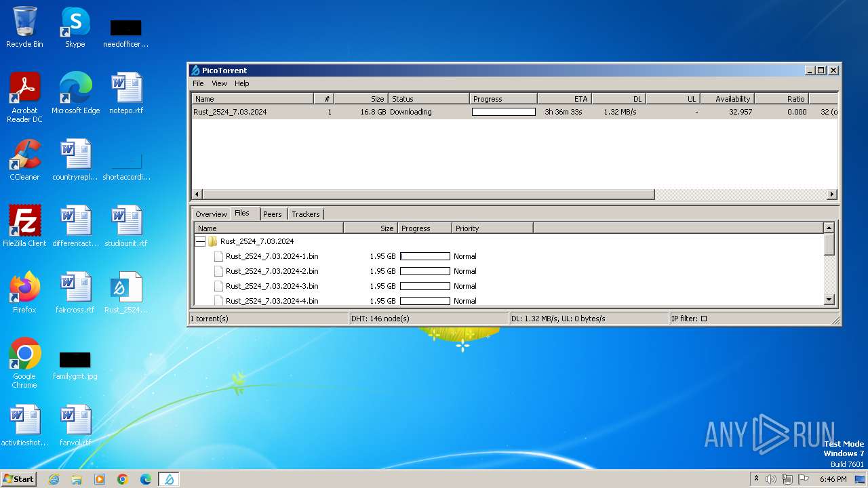Click the horizontal scrollbar left arrow
868x488 pixels.
[x=197, y=195]
